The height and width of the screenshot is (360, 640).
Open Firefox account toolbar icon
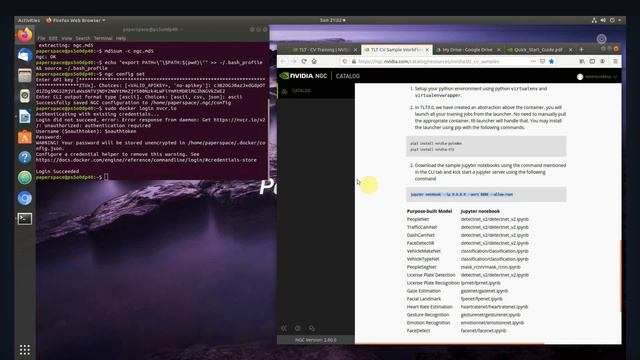pos(602,61)
